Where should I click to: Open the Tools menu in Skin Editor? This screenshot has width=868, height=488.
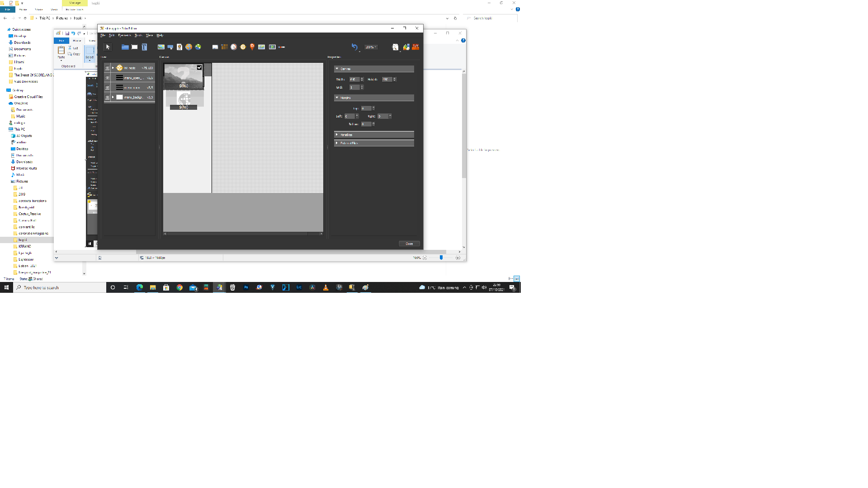pos(138,35)
